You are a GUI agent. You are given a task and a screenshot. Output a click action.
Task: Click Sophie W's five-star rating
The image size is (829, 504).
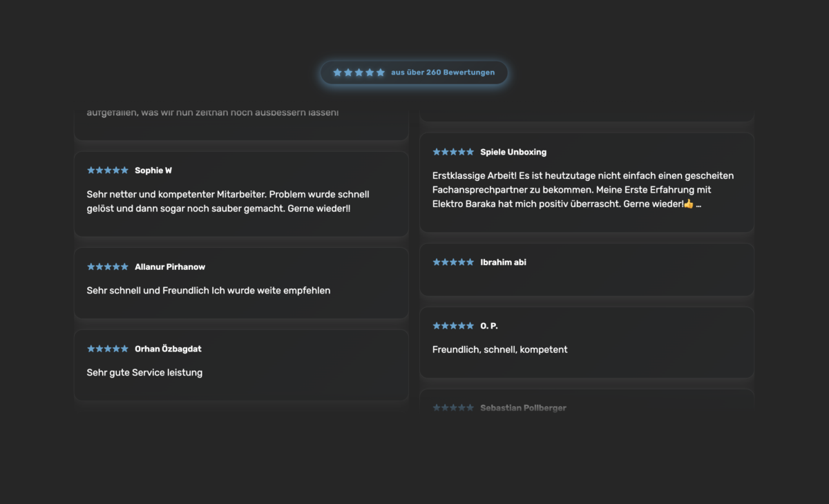108,171
